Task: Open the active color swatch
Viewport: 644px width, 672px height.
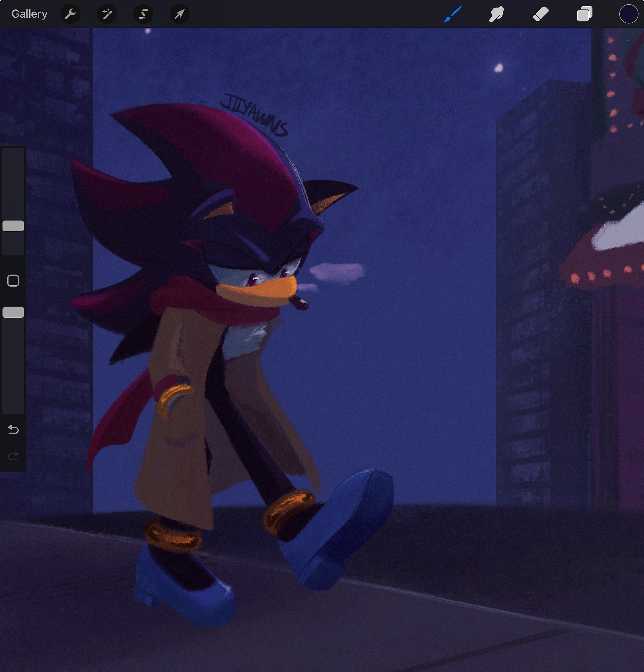Action: [x=628, y=14]
